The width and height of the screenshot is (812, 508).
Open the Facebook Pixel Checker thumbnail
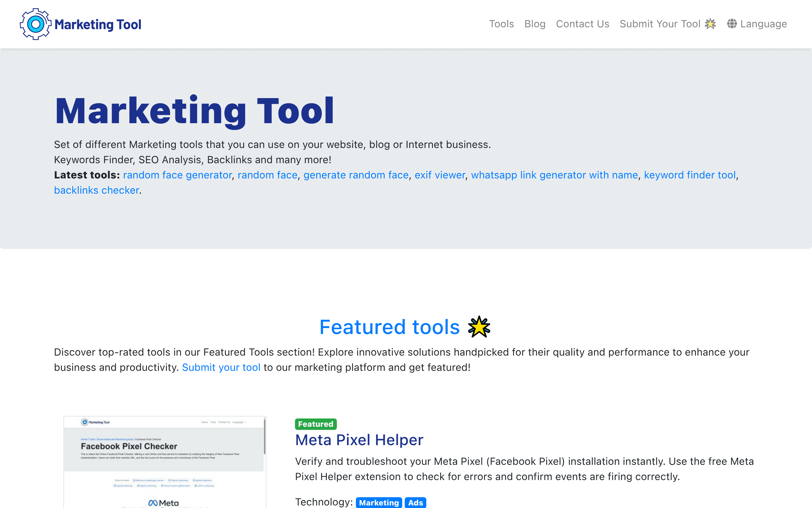click(165, 462)
